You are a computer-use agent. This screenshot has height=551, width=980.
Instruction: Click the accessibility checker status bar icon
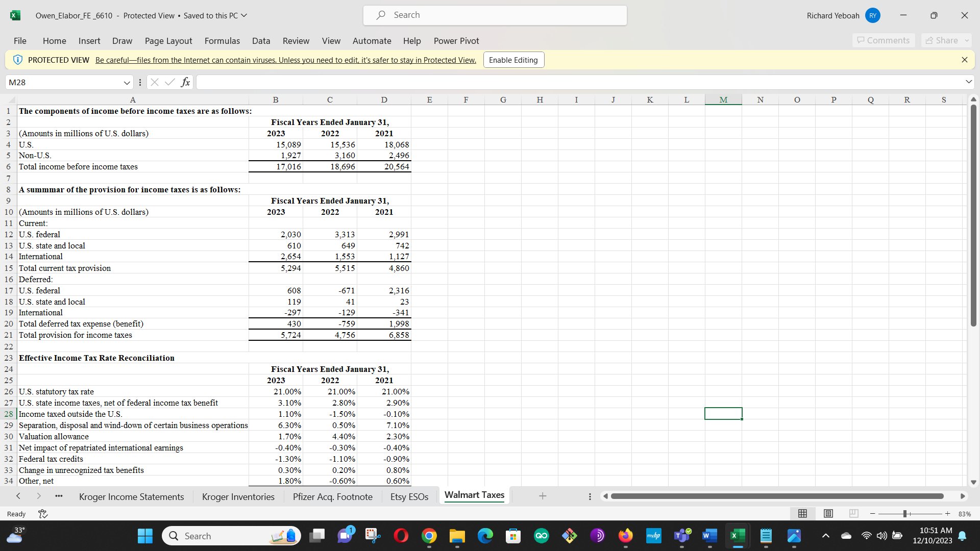pyautogui.click(x=43, y=514)
